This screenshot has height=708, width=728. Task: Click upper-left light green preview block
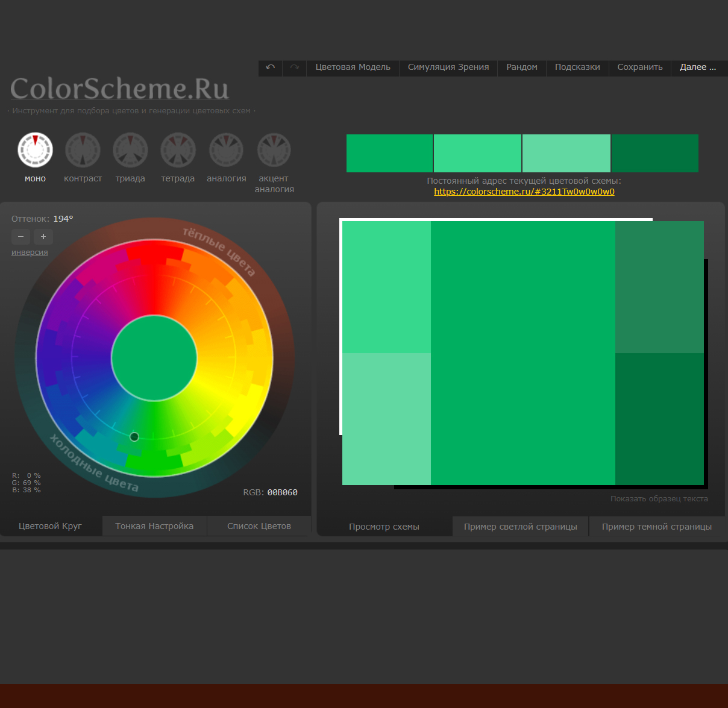pyautogui.click(x=386, y=287)
